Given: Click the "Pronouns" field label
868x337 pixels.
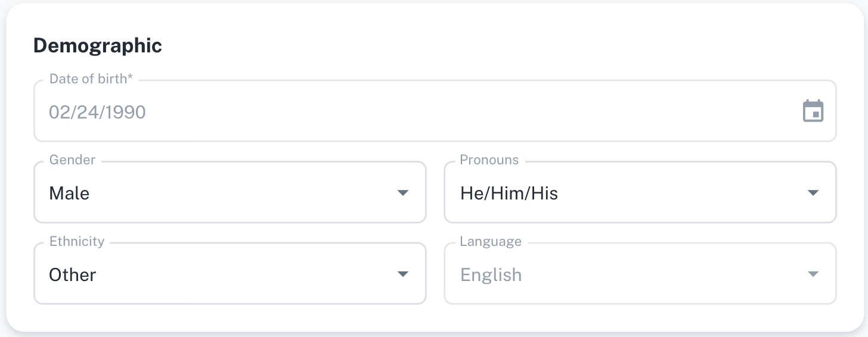Looking at the screenshot, I should (x=489, y=160).
